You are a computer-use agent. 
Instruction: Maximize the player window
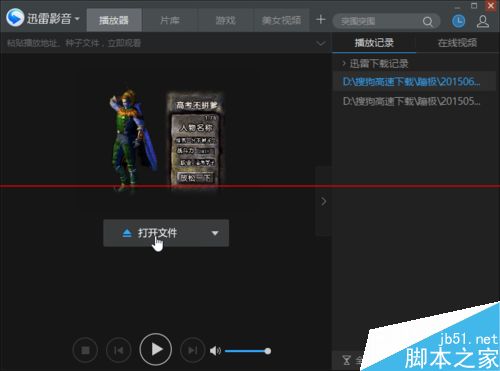click(x=474, y=6)
